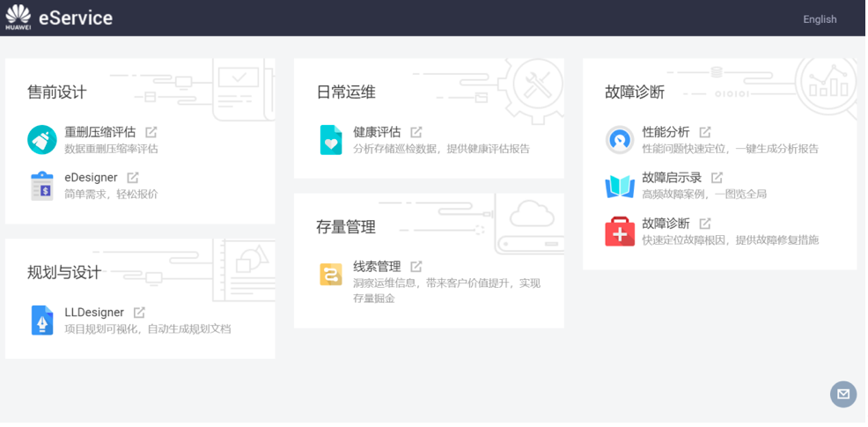Viewport: 868px width, 427px height.
Task: Click the 规划与设计 section heading
Action: click(64, 272)
